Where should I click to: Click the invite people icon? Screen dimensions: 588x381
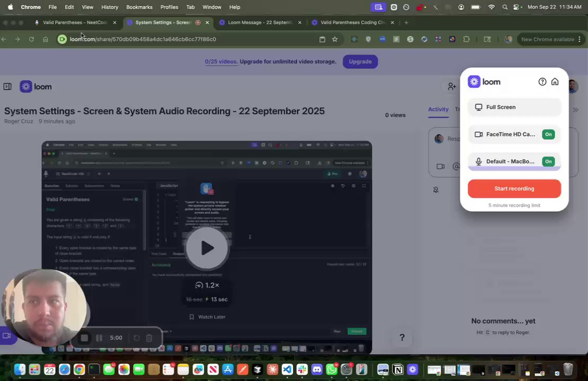tap(452, 87)
